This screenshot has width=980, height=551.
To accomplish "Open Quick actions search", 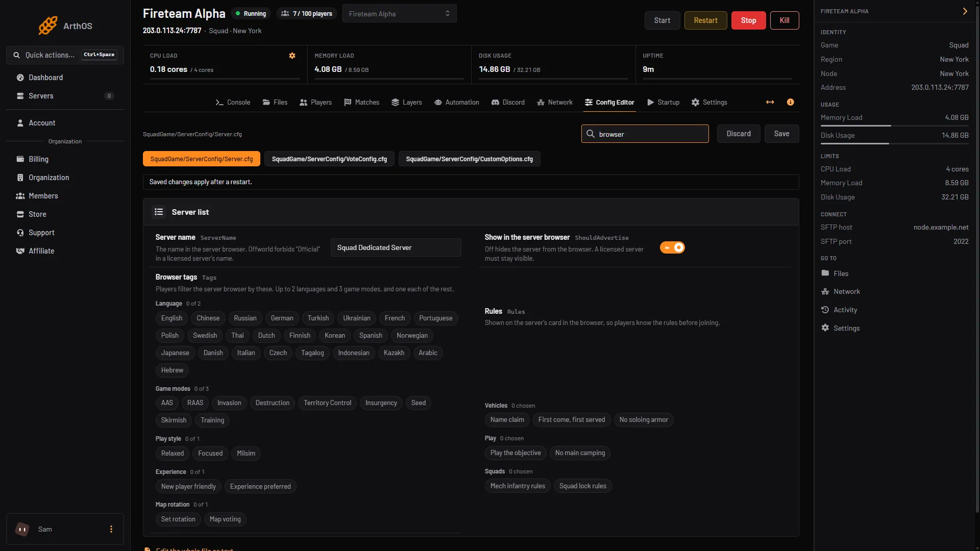I will [65, 55].
